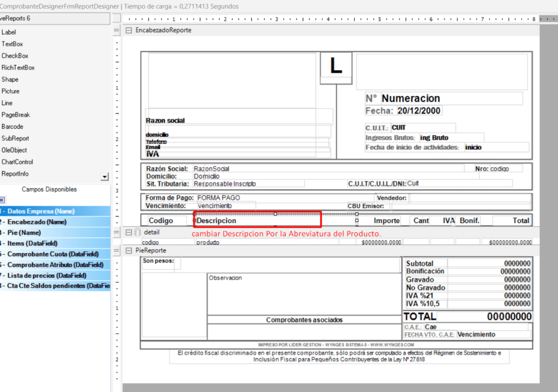This screenshot has height=392, width=558.
Task: Collapse the detail section
Action: click(x=129, y=232)
